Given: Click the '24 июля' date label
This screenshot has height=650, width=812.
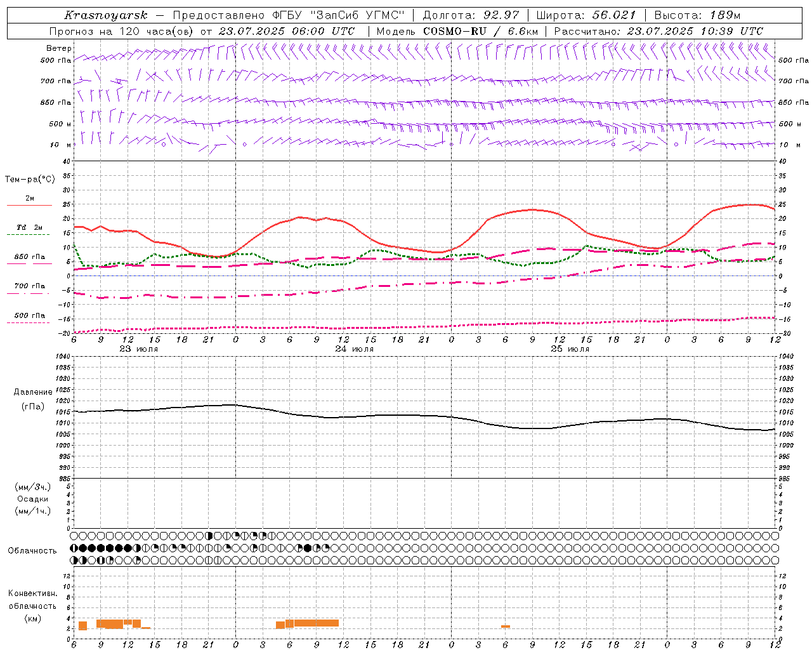Looking at the screenshot, I should [355, 349].
